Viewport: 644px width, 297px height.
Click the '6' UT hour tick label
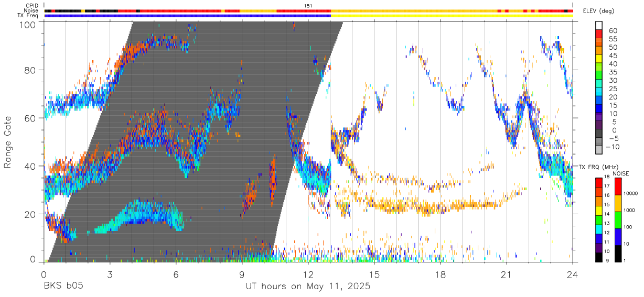click(176, 274)
